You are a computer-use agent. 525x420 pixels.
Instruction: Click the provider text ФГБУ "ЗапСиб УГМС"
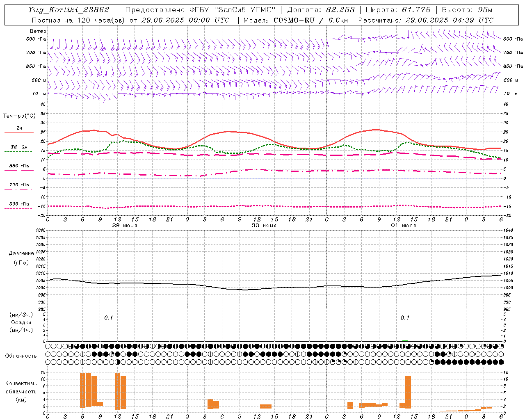click(233, 10)
